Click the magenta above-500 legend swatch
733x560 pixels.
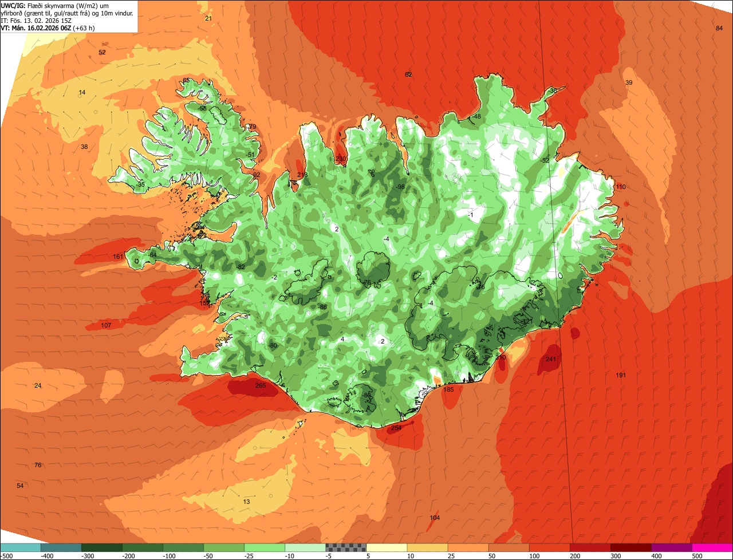712,547
